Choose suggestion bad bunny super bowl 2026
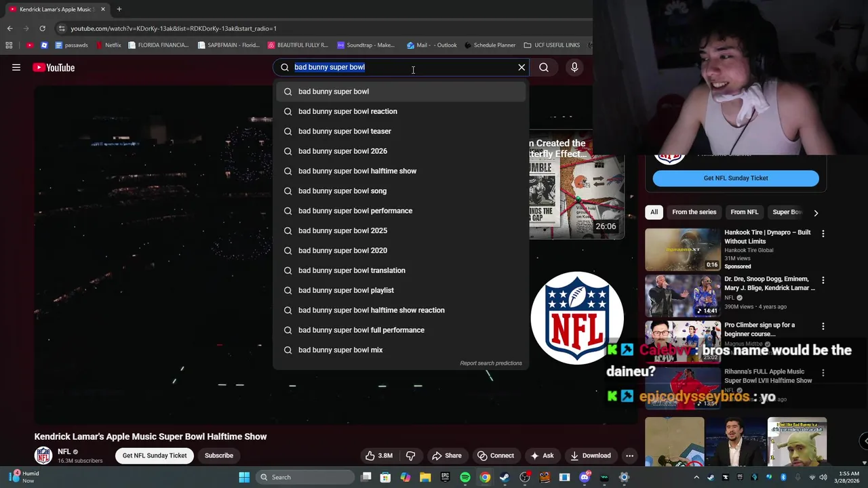Viewport: 868px width, 488px height. 400,151
